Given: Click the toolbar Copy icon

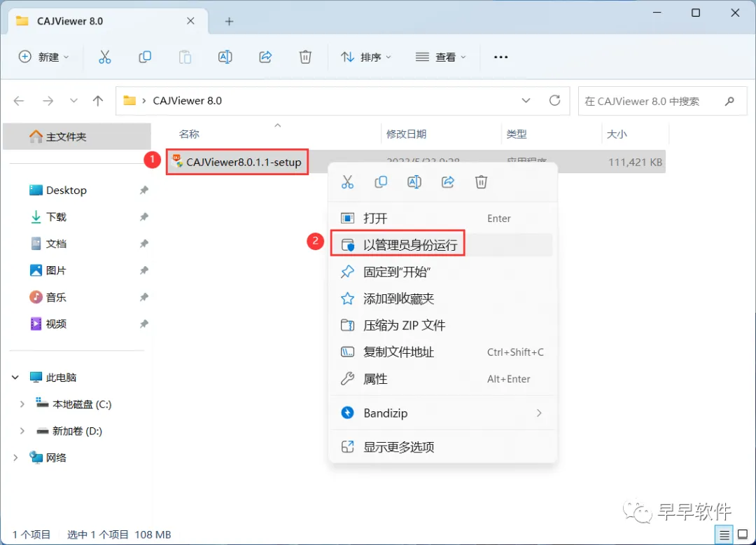Looking at the screenshot, I should (x=145, y=57).
